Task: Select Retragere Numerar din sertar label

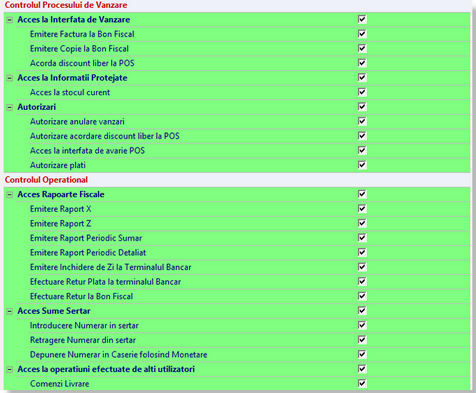Action: pos(83,340)
